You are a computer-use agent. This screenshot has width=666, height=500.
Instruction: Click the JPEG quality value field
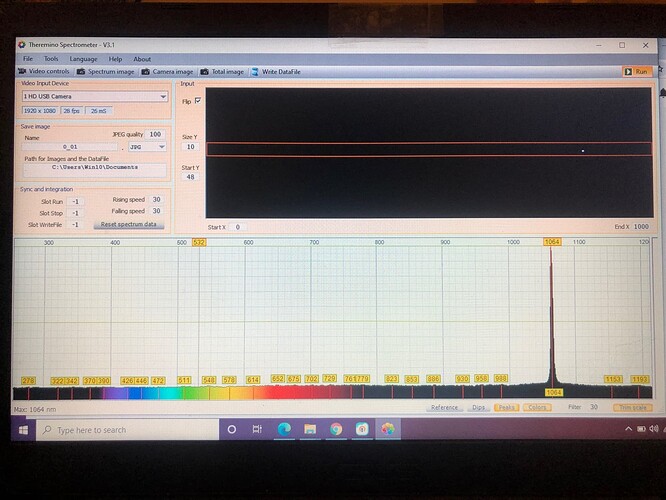[x=155, y=134]
